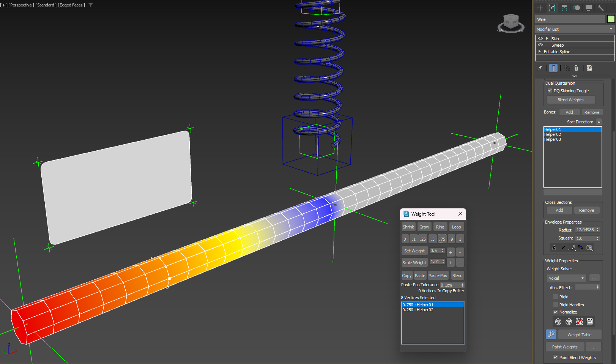
Task: Click the green object color swatch
Action: 611,19
